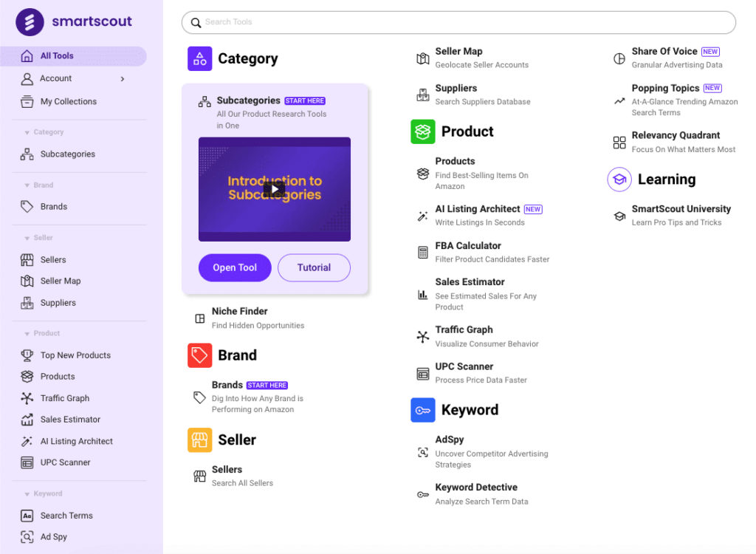Image resolution: width=756 pixels, height=554 pixels.
Task: Click the sidebar Search Terms icon
Action: pyautogui.click(x=27, y=516)
